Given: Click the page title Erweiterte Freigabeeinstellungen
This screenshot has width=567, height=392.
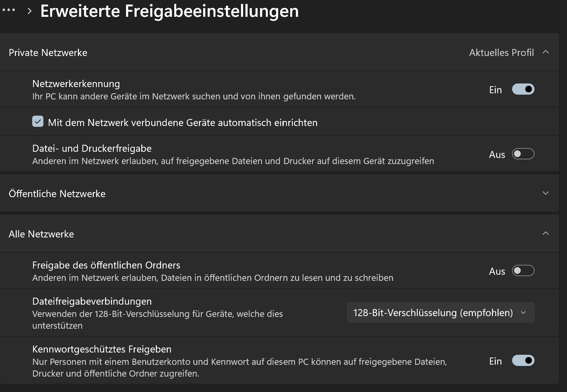Looking at the screenshot, I should coord(169,11).
